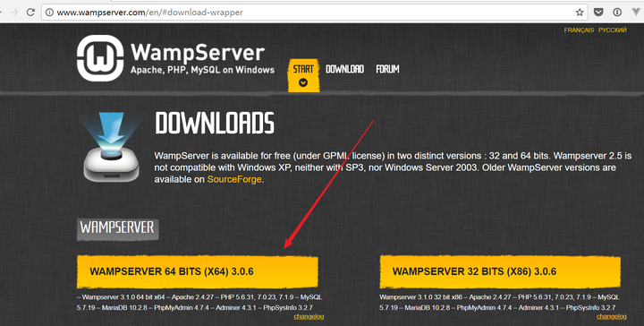Download WAMPSERVER 32 BITS (X86) 3.0.6
Image resolution: width=644 pixels, height=326 pixels.
(500, 271)
